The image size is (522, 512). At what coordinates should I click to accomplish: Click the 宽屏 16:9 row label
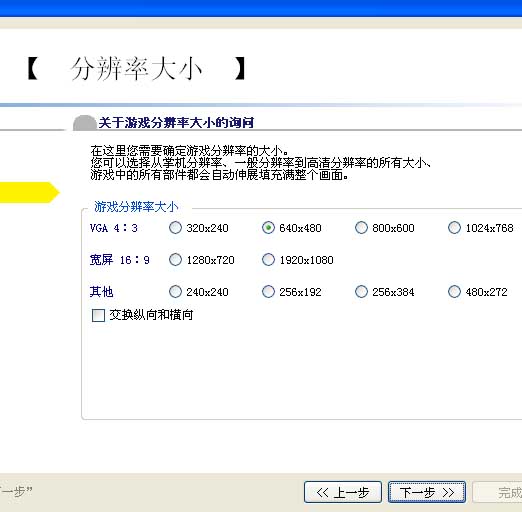120,260
